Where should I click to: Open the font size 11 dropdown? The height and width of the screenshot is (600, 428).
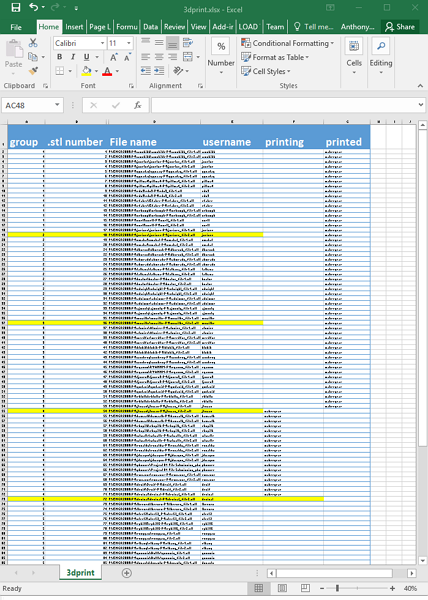click(129, 43)
